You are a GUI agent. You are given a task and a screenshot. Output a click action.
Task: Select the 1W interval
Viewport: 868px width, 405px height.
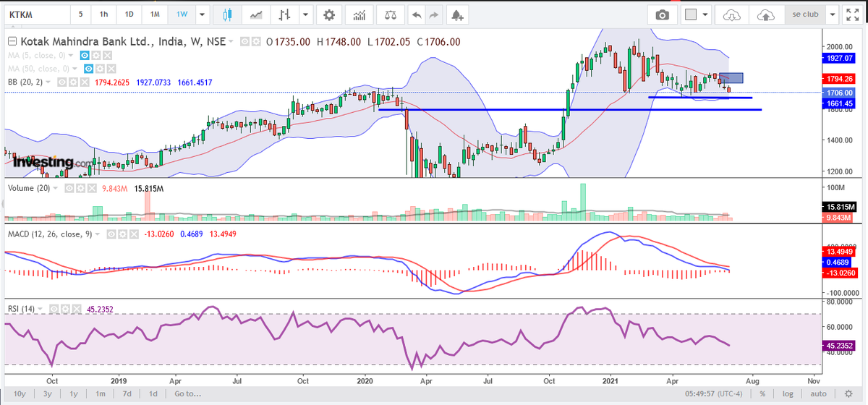(x=180, y=14)
